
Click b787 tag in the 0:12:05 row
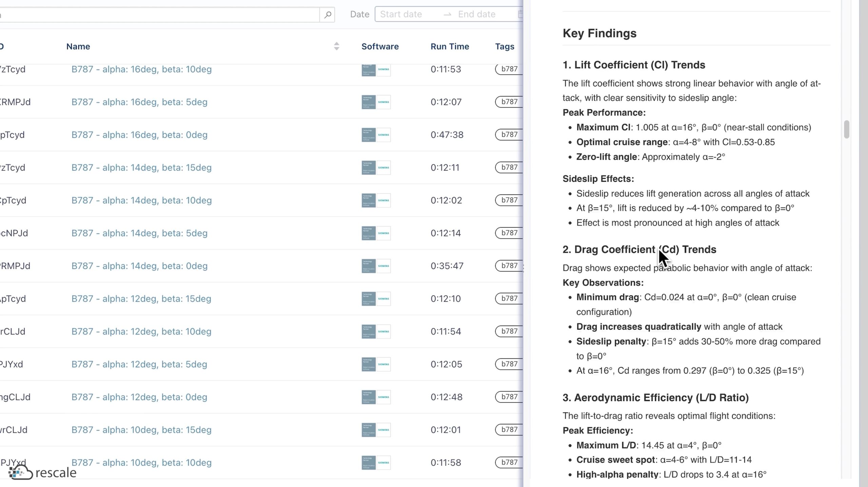point(509,364)
